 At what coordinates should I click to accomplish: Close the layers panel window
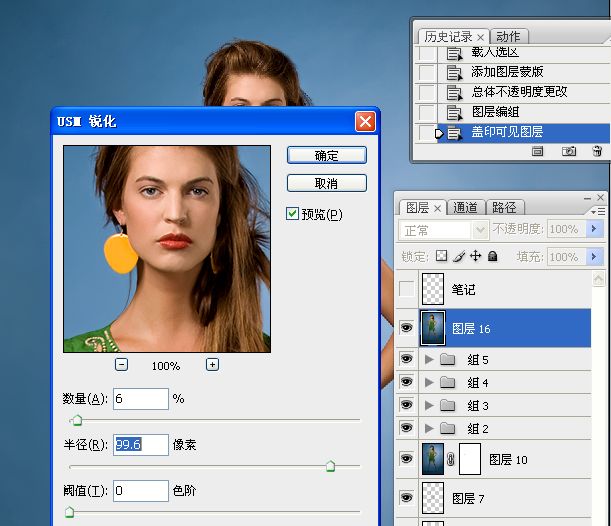click(x=600, y=198)
